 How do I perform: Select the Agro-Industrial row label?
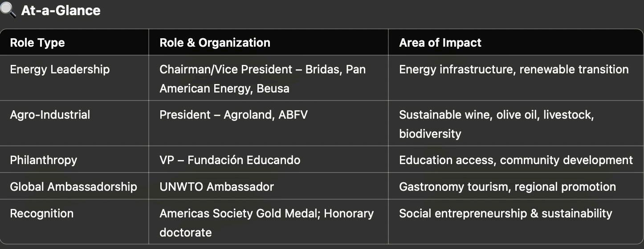coord(50,115)
